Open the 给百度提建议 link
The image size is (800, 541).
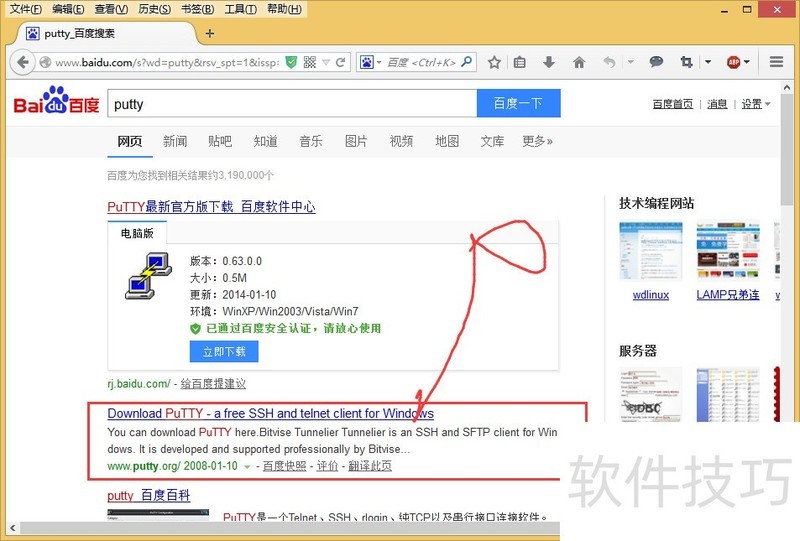pos(213,384)
